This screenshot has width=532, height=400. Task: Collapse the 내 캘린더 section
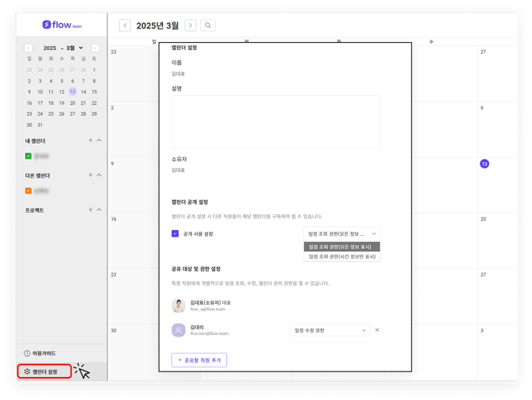[99, 140]
